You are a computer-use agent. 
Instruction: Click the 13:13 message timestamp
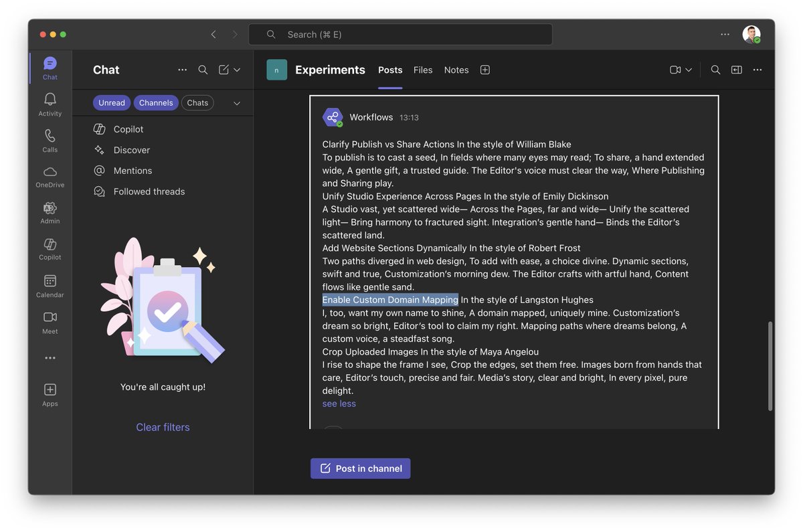coord(409,118)
